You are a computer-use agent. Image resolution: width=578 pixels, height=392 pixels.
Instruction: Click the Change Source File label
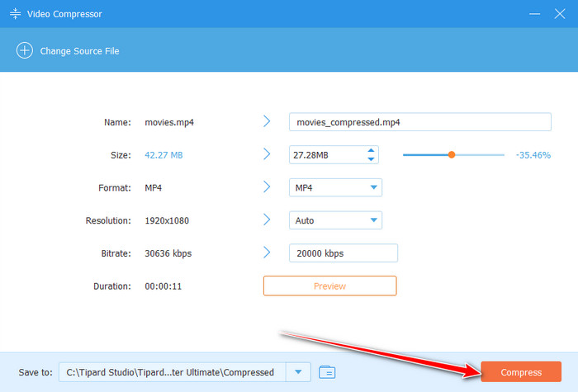click(80, 51)
